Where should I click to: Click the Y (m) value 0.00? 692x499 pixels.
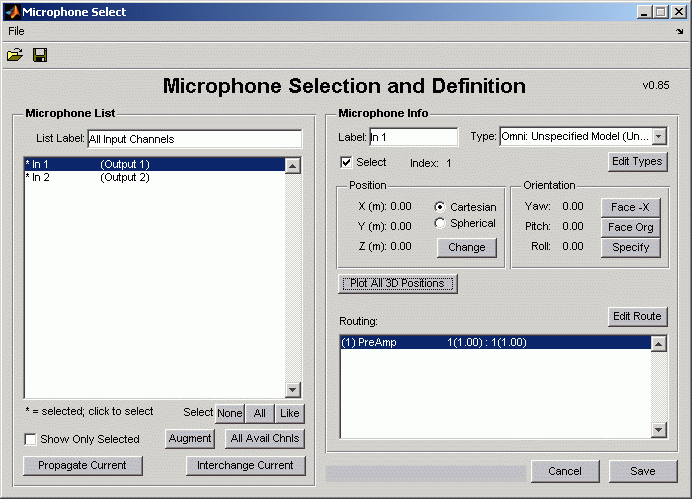pos(401,226)
